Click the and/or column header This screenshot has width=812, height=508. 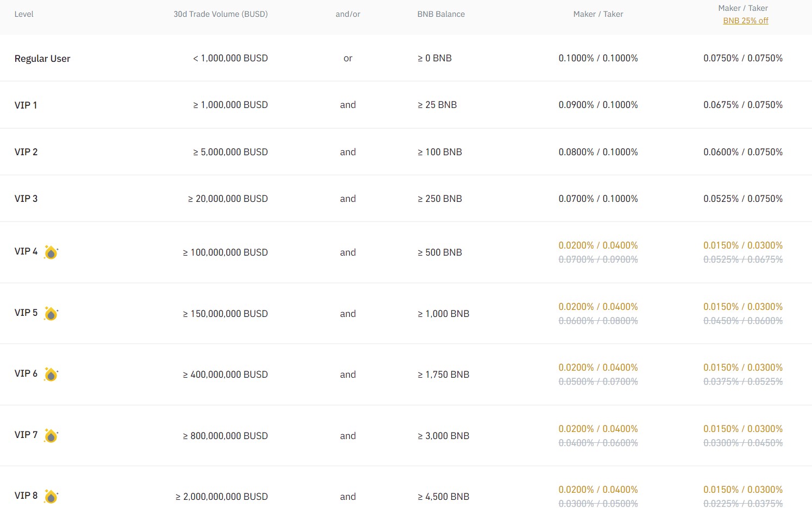[348, 14]
